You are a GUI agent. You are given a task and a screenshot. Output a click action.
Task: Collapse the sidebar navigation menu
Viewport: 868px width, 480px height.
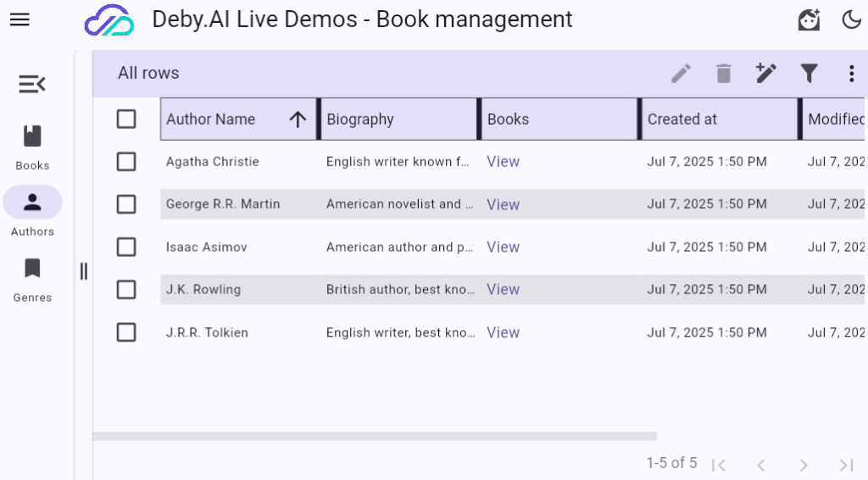[32, 84]
